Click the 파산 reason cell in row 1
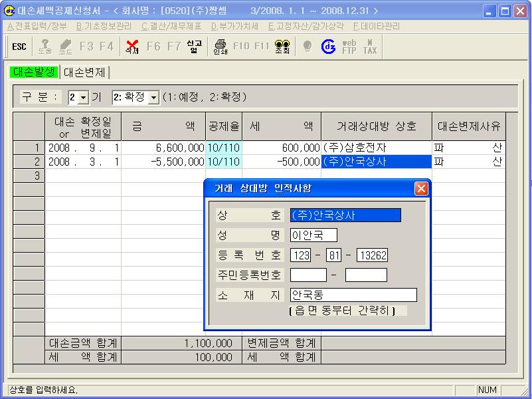Viewport: 532px width, 399px height. pos(468,148)
